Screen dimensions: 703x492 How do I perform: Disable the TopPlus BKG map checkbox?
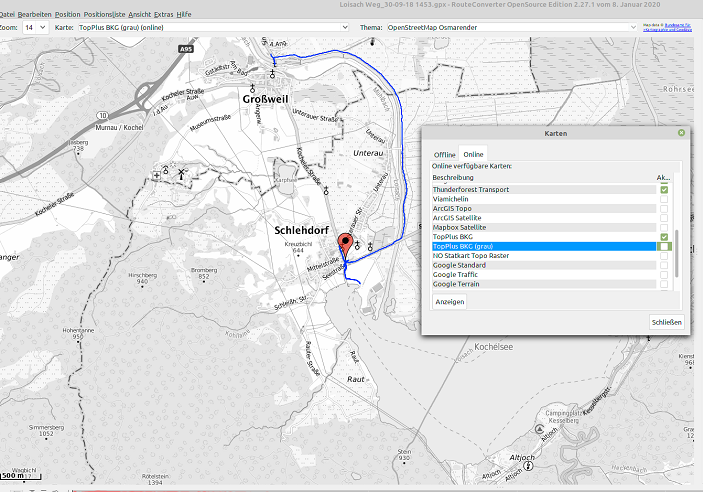664,236
